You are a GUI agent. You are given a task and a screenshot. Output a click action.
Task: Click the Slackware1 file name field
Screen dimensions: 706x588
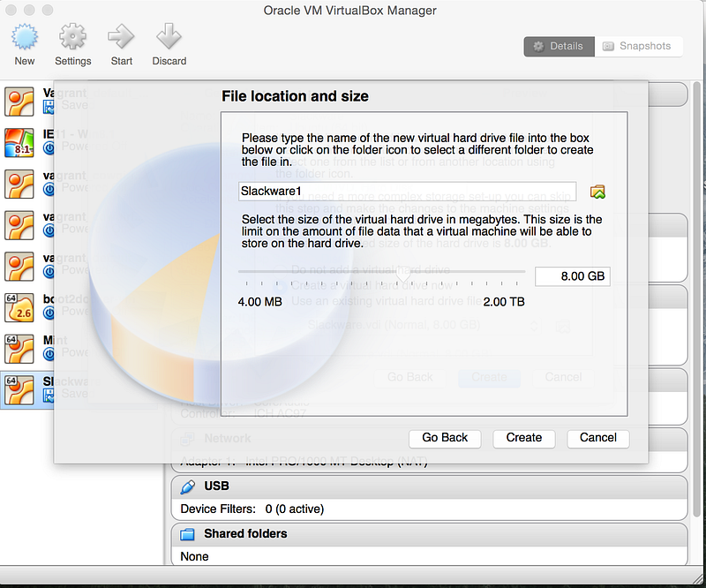click(407, 191)
